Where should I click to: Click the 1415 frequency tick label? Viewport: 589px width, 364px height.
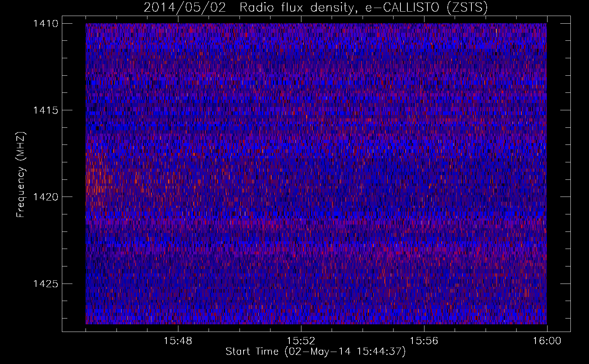[46, 110]
